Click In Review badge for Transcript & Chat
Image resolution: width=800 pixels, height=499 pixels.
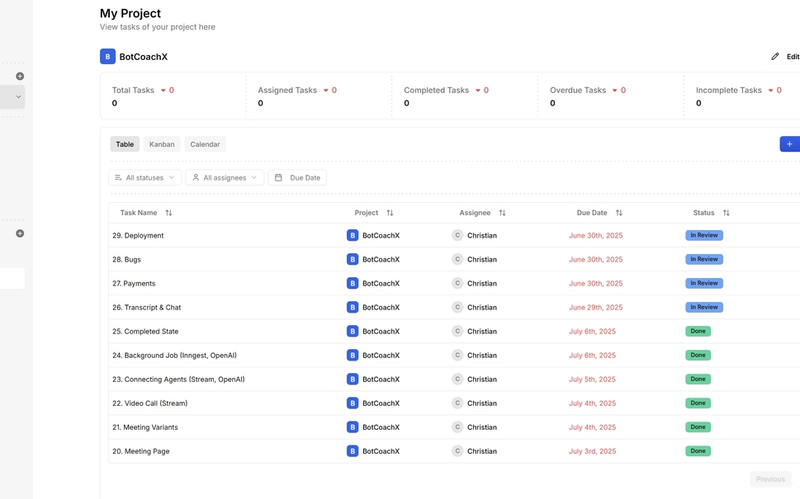click(x=704, y=307)
